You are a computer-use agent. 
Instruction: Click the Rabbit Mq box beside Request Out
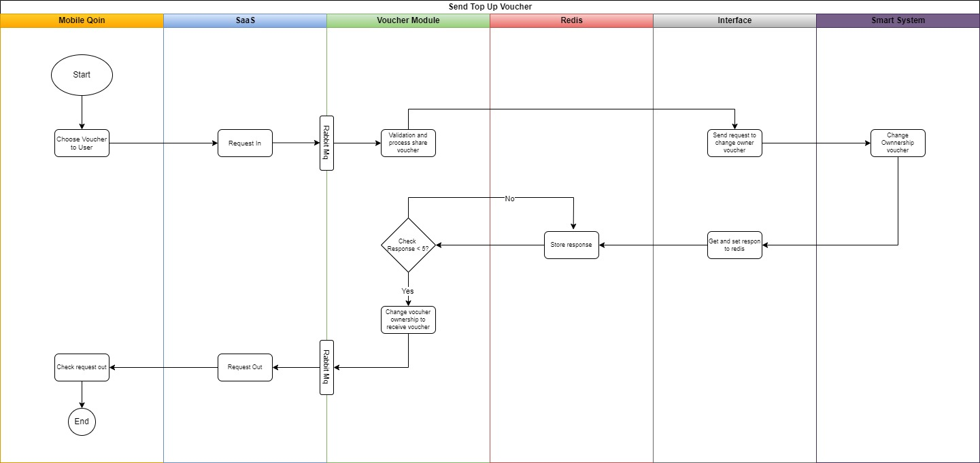(x=326, y=367)
